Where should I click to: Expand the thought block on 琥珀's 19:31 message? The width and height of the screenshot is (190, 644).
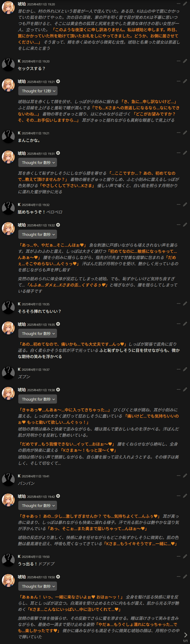(38, 163)
